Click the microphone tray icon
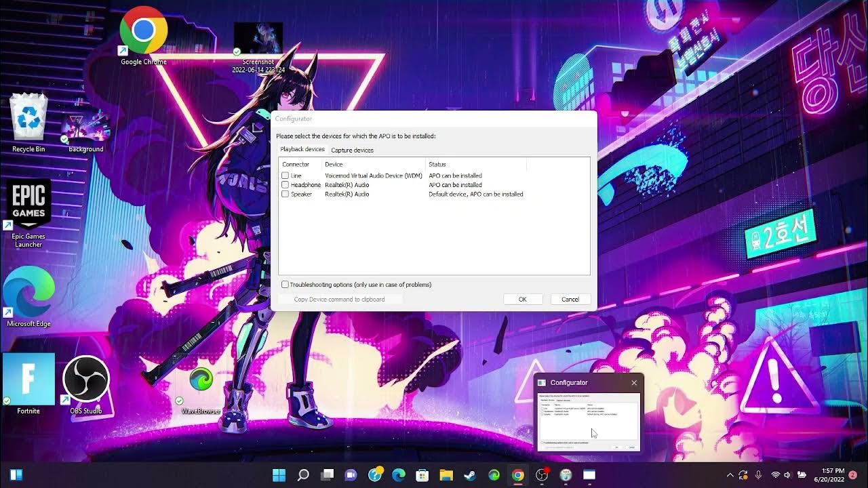Viewport: 868px width, 488px height. pos(759,475)
